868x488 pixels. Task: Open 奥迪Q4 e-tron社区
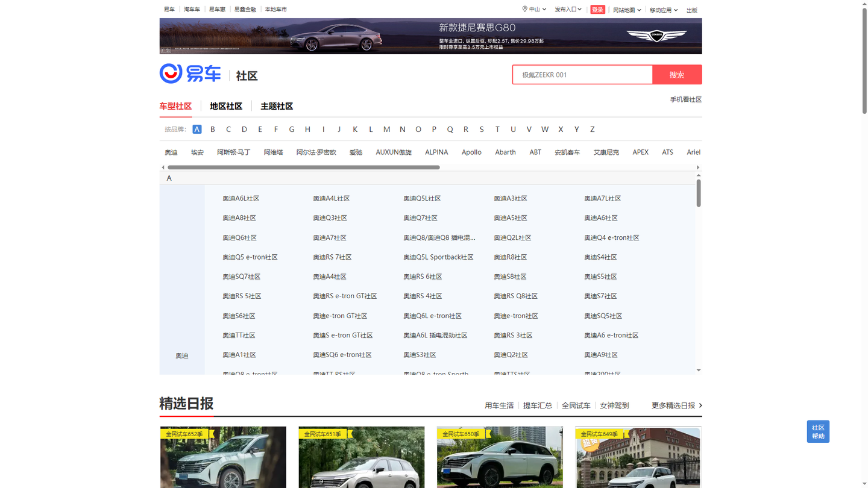pos(611,237)
